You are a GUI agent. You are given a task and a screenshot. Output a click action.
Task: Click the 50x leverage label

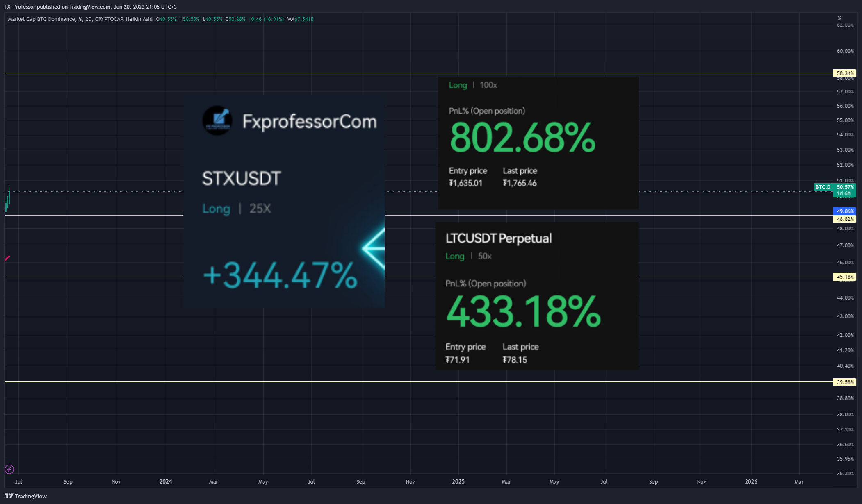point(485,256)
